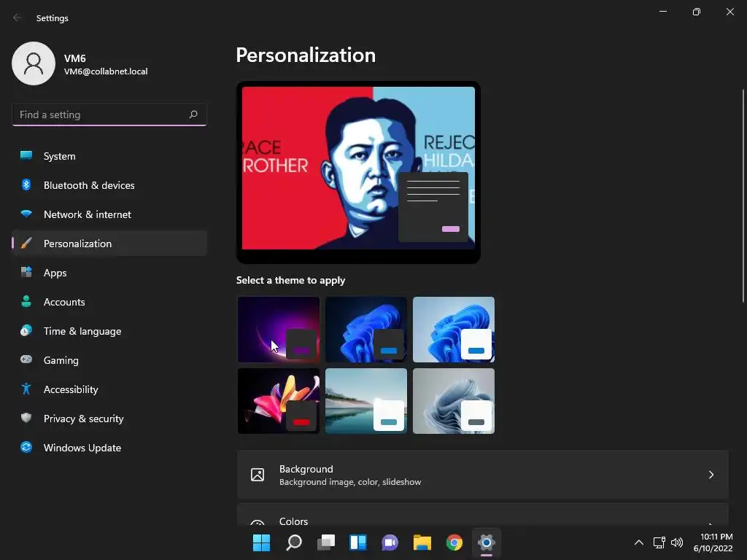The height and width of the screenshot is (560, 747).
Task: Click the Privacy shield icon
Action: pos(26,418)
